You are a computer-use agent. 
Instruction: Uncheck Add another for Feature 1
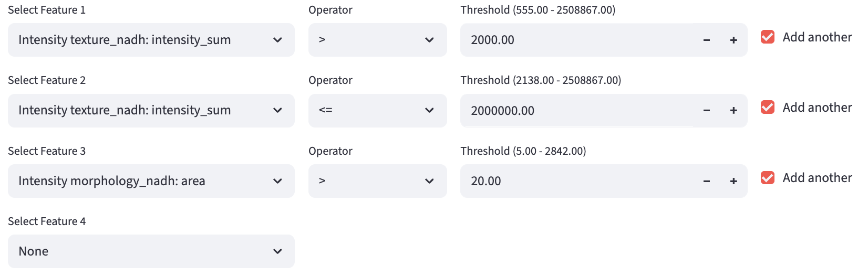click(x=768, y=37)
